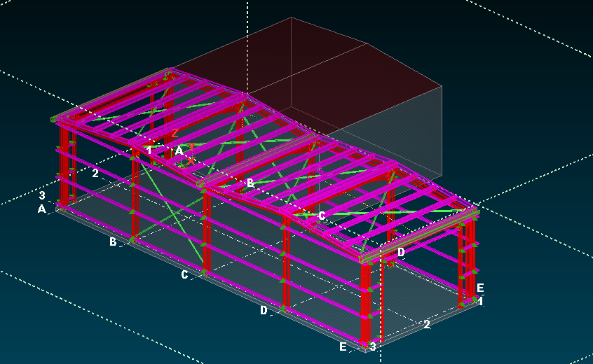This screenshot has width=593, height=364.
Task: Click grid label D at the right roof edge
Action: coord(401,252)
